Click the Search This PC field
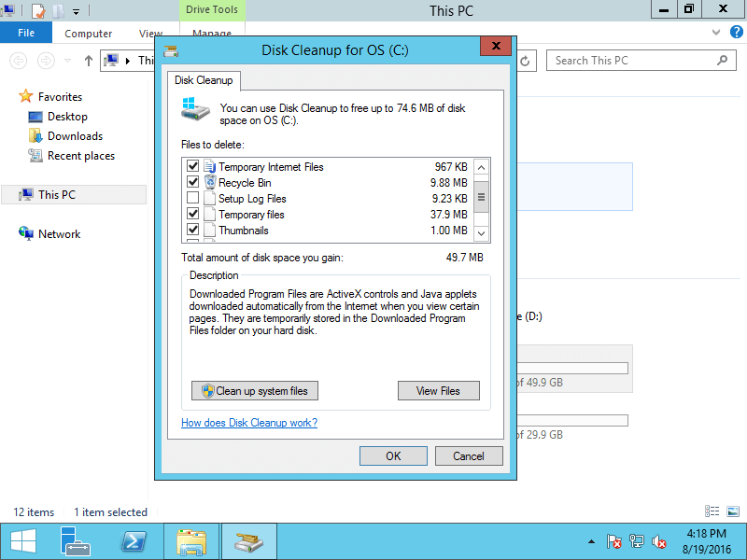This screenshot has height=560, width=747. tap(642, 61)
